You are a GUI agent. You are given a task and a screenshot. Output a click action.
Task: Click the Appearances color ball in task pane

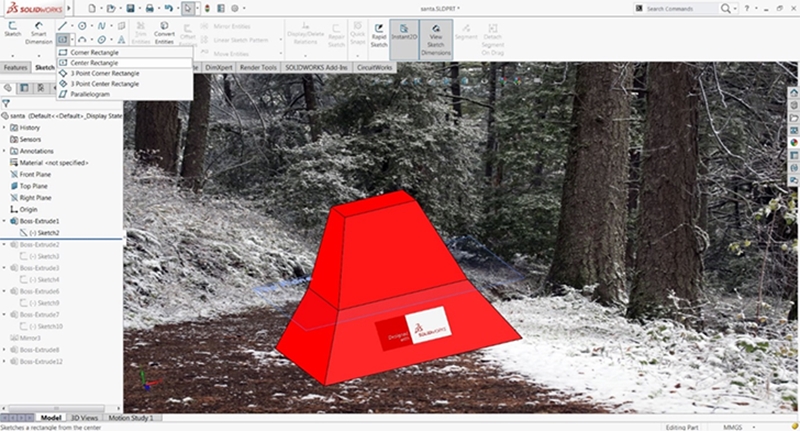tap(794, 142)
